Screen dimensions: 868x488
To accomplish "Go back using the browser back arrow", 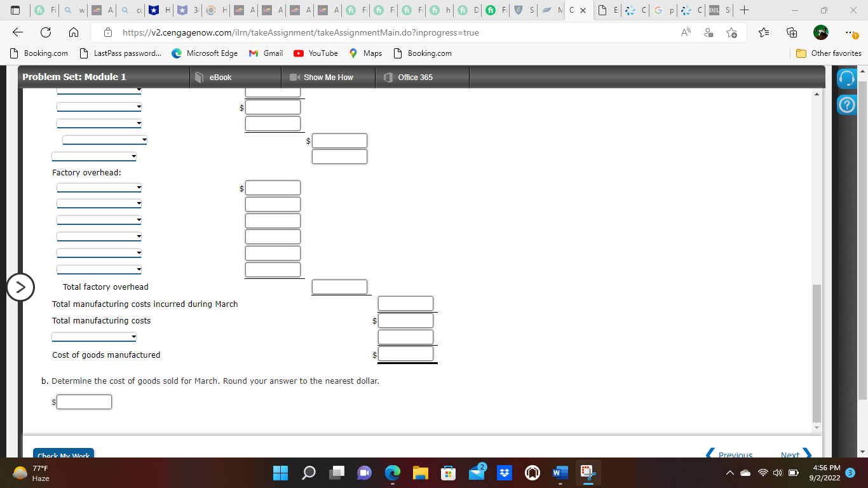I will (x=18, y=32).
